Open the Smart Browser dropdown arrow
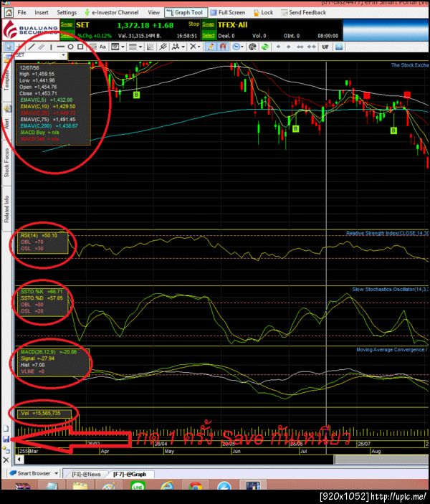This screenshot has height=504, width=430. pyautogui.click(x=57, y=473)
